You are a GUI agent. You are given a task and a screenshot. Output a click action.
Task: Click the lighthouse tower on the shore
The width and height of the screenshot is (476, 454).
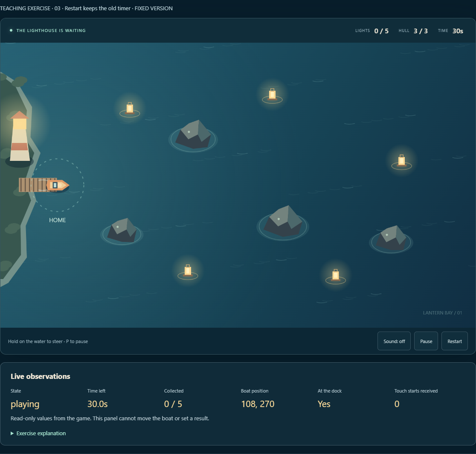point(20,136)
